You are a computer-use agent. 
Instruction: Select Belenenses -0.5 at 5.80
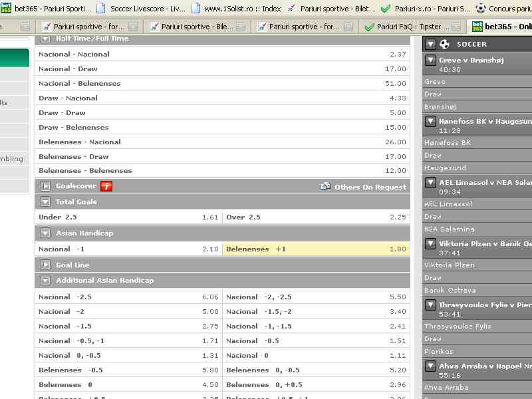coord(128,370)
